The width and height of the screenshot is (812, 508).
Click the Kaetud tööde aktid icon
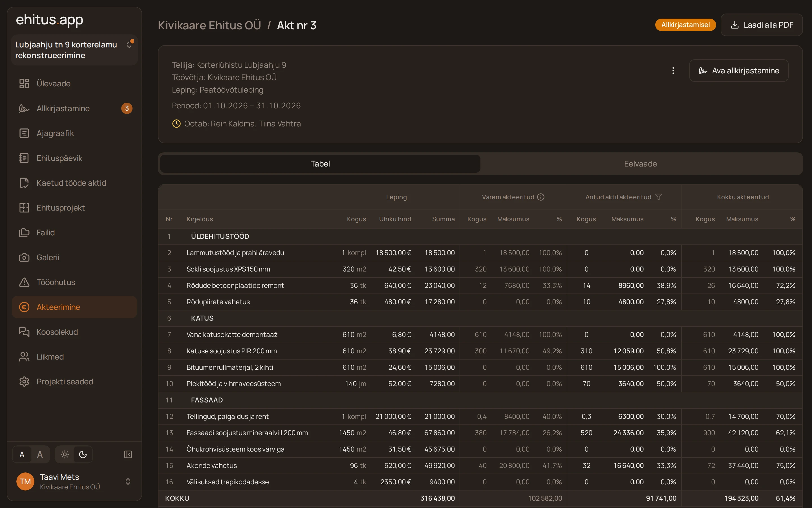point(24,183)
